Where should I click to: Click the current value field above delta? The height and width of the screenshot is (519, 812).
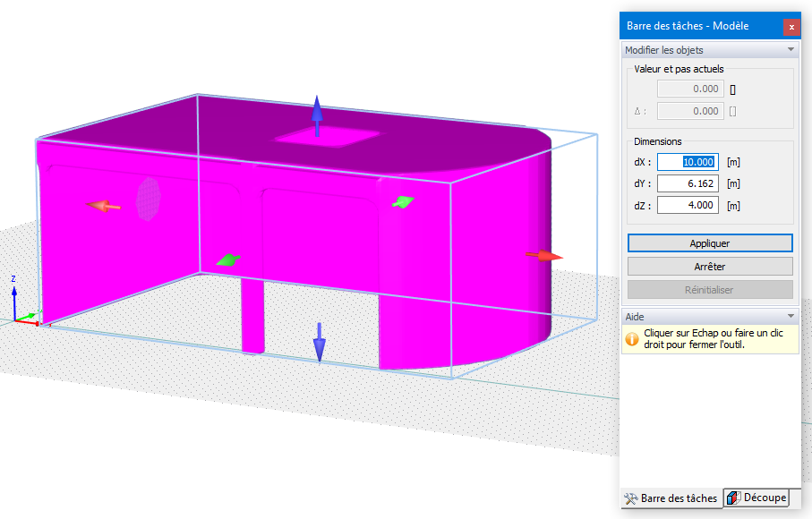click(x=690, y=89)
